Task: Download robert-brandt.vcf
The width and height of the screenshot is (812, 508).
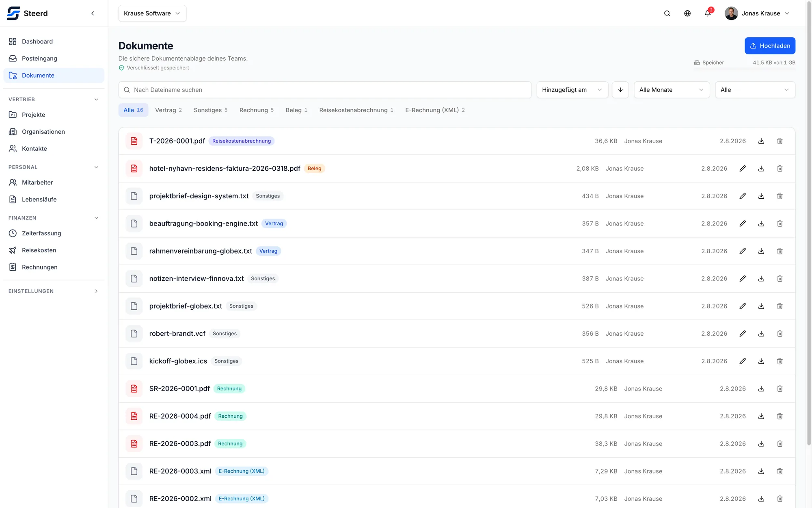Action: click(761, 334)
